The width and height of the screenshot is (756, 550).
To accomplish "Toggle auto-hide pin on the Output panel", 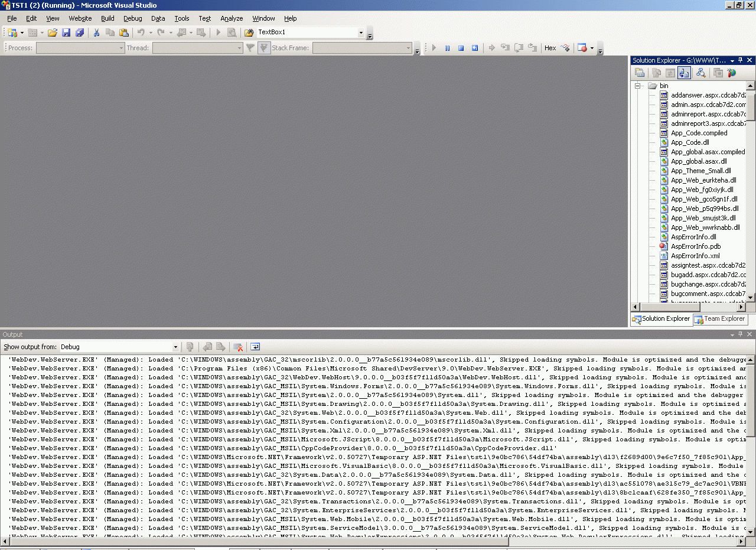I will (741, 334).
